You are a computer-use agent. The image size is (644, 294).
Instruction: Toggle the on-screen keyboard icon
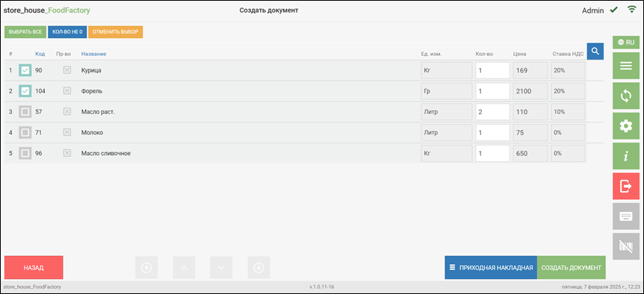626,216
